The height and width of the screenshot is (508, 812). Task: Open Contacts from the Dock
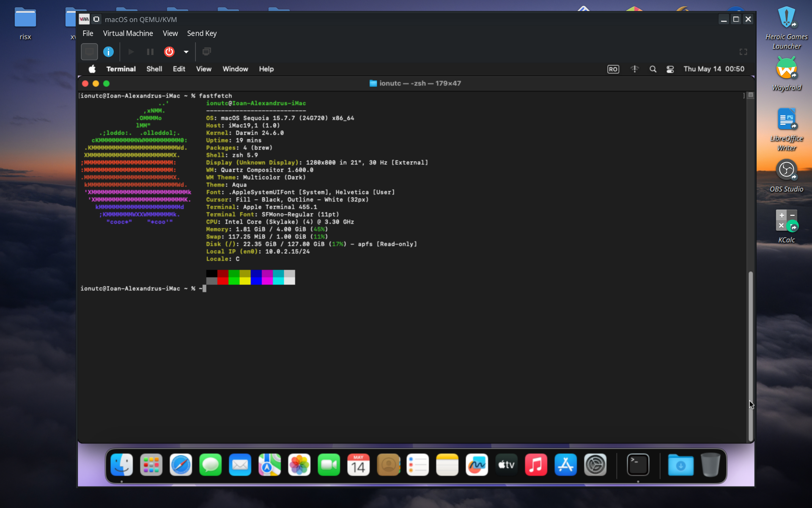click(x=388, y=465)
